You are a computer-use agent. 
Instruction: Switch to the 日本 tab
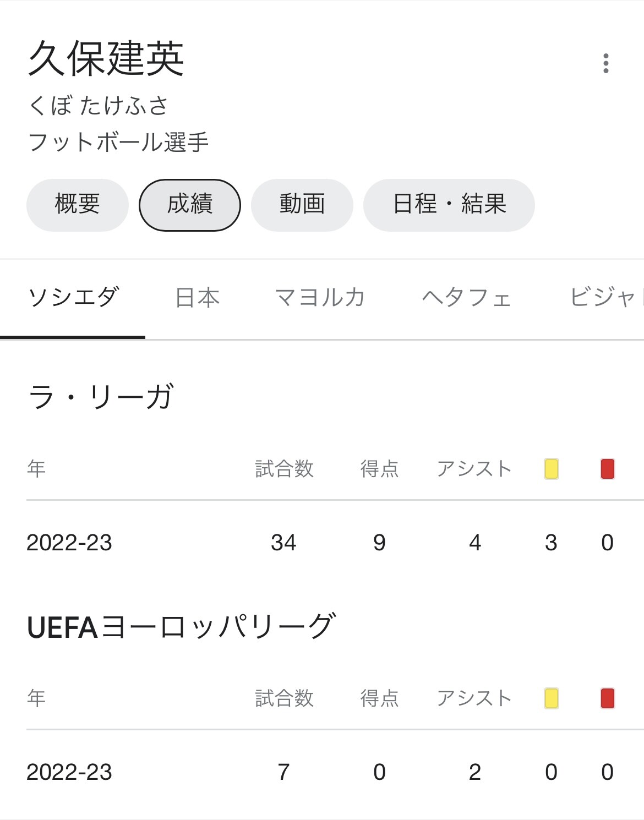pos(197,298)
